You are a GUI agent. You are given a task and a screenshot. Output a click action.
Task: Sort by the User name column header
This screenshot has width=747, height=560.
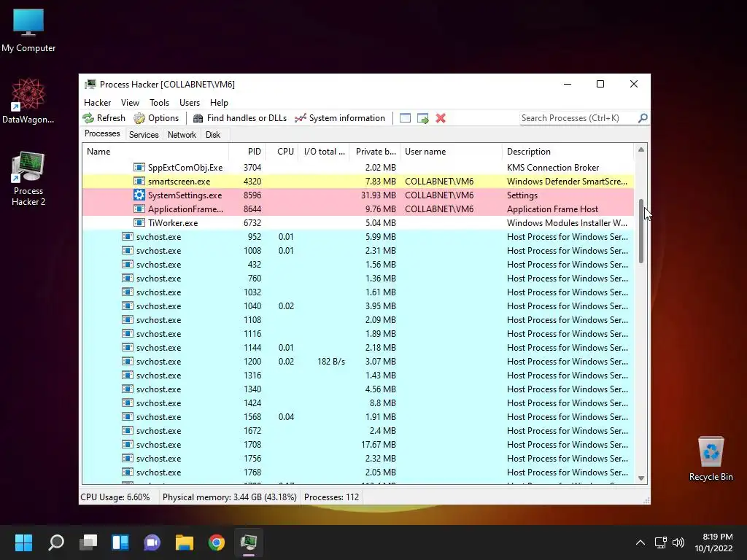[451, 152]
